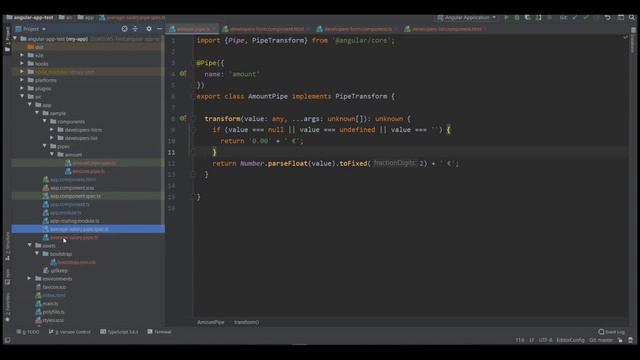Open the Event Log in the status bar

611,332
